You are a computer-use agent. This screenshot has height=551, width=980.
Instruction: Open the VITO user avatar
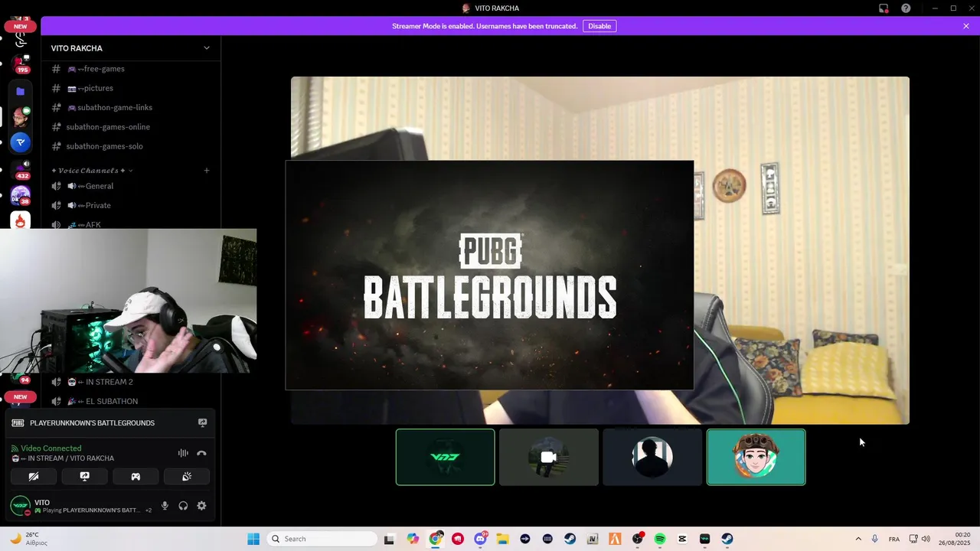(21, 506)
